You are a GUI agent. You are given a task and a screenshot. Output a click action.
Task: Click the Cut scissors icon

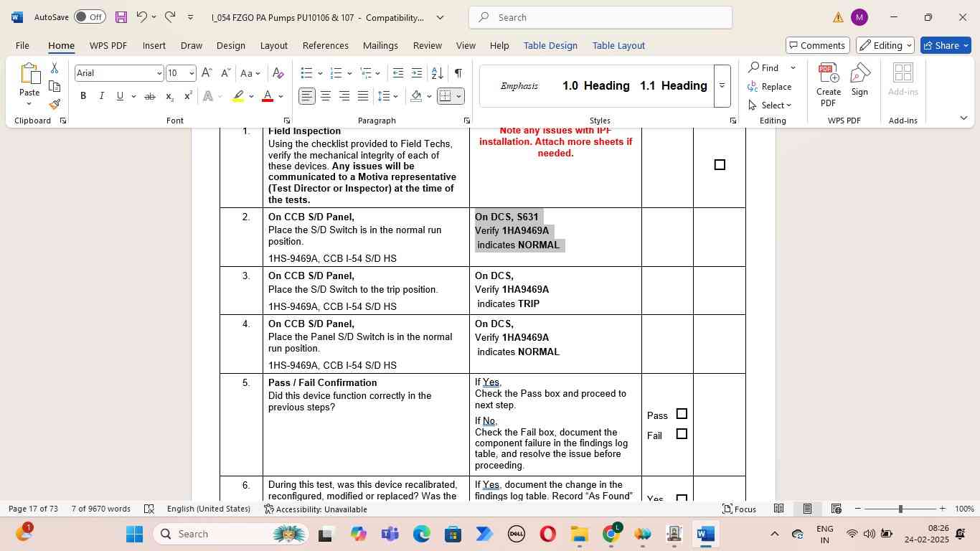click(x=55, y=68)
